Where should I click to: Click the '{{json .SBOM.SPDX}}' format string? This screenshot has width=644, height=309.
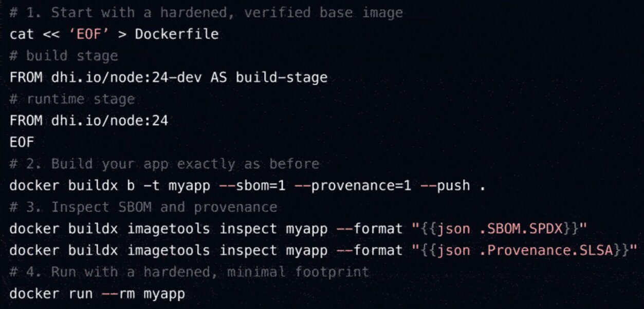pyautogui.click(x=486, y=229)
